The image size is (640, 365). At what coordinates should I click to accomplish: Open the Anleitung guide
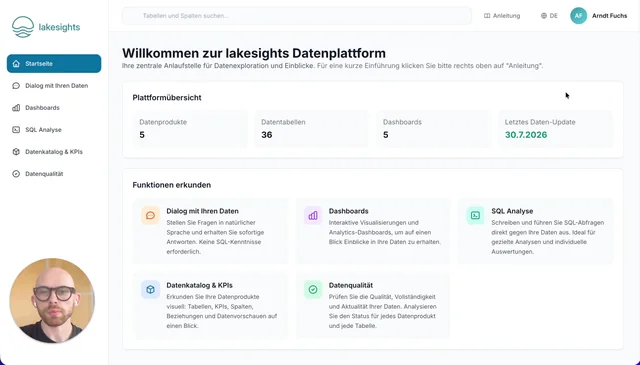tap(502, 16)
